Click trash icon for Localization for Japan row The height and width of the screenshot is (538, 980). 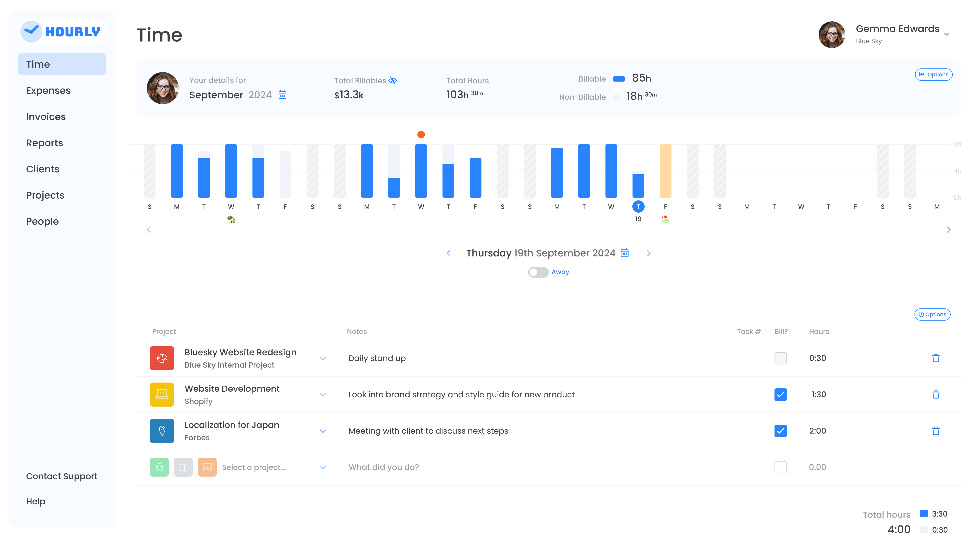click(936, 431)
